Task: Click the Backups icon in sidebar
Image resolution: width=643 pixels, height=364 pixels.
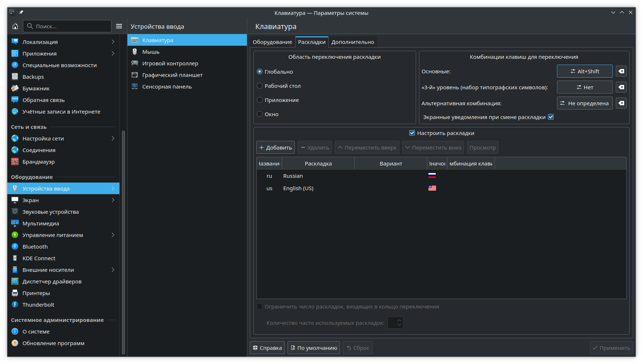Action: [15, 77]
